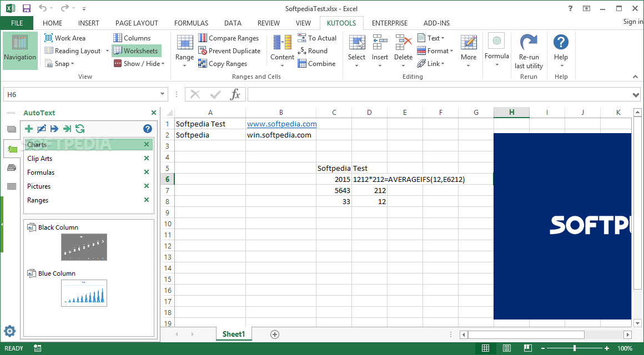The height and width of the screenshot is (355, 644).
Task: Add a new AutoText entry
Action: (x=29, y=129)
